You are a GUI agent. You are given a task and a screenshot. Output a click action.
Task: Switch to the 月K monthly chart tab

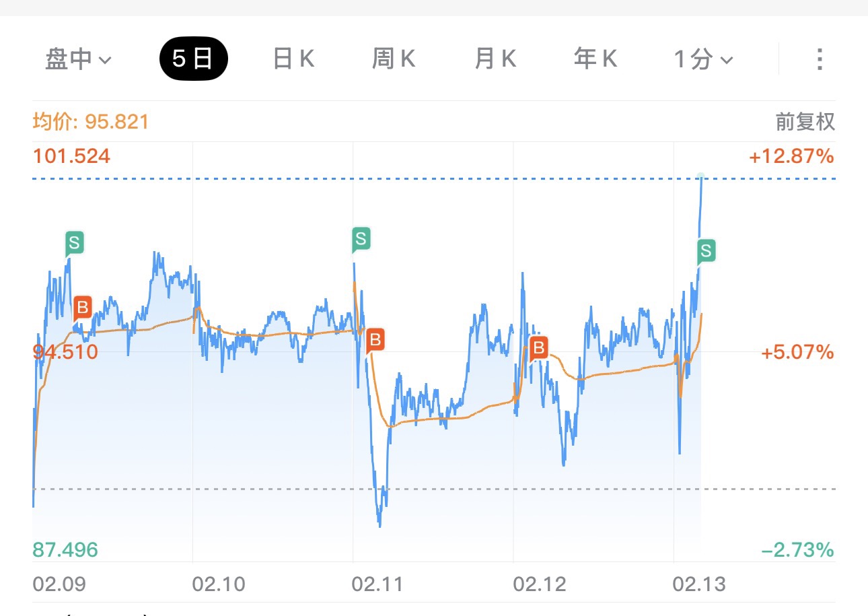click(495, 59)
